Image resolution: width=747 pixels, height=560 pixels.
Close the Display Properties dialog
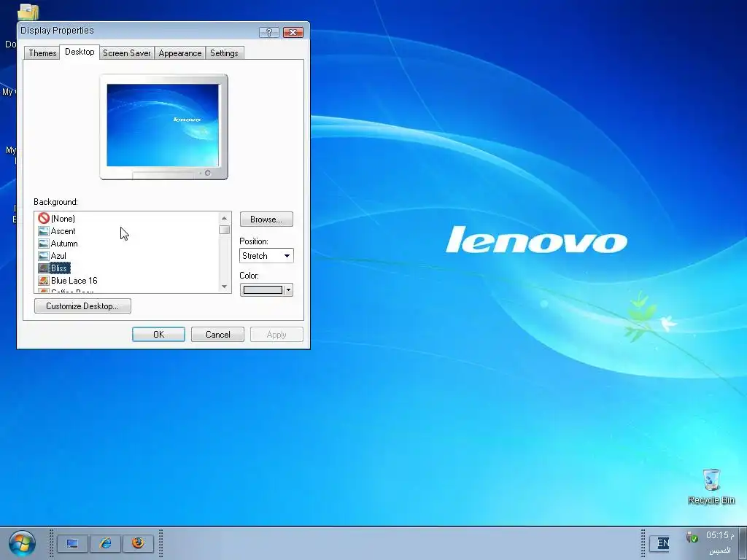(x=293, y=32)
